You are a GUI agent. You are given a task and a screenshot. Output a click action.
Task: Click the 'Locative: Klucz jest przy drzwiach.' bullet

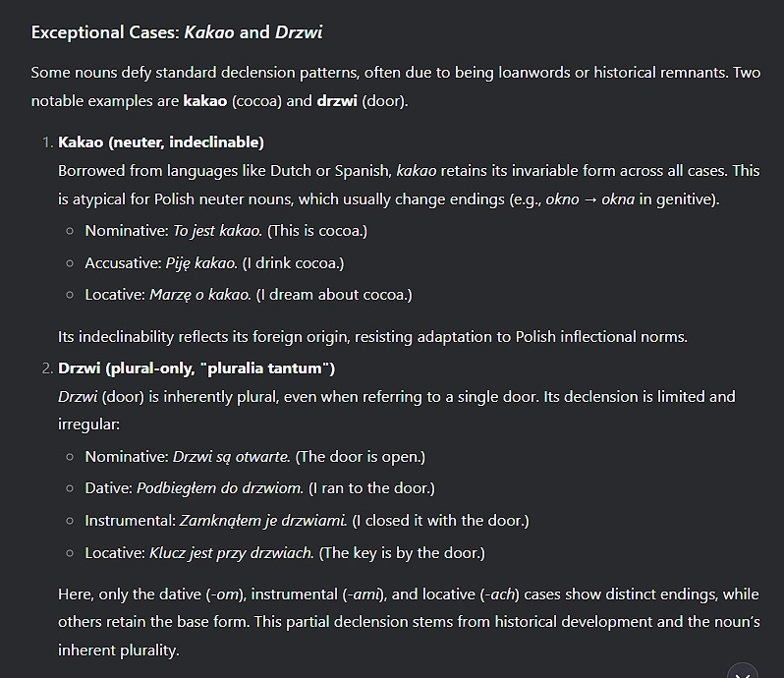(x=285, y=553)
